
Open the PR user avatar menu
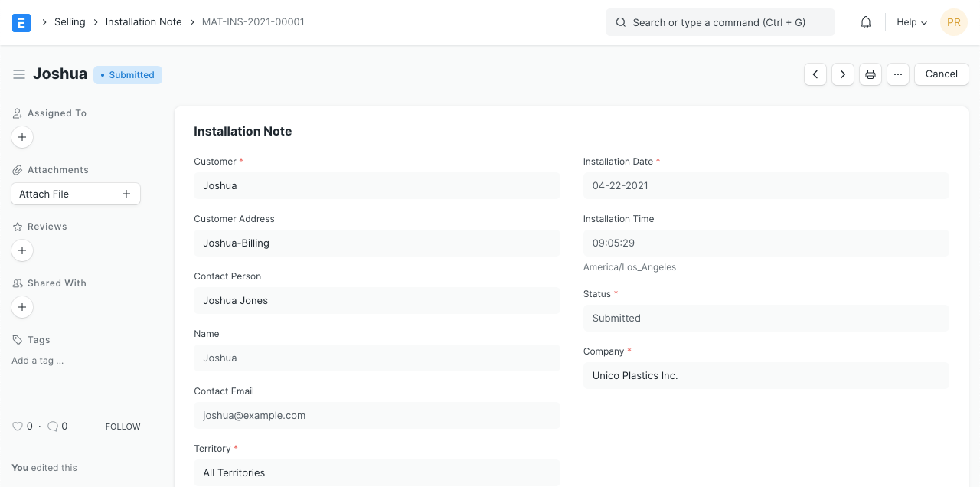pos(954,22)
